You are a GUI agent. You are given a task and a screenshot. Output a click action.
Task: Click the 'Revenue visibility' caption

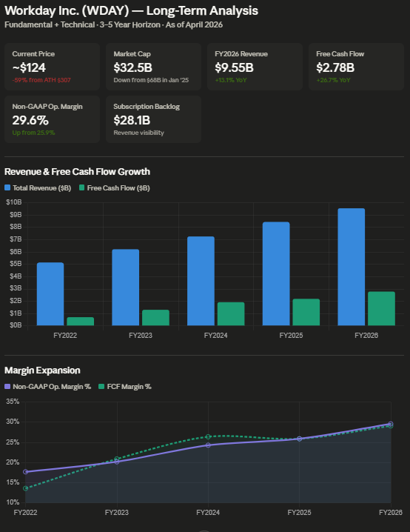(x=138, y=133)
